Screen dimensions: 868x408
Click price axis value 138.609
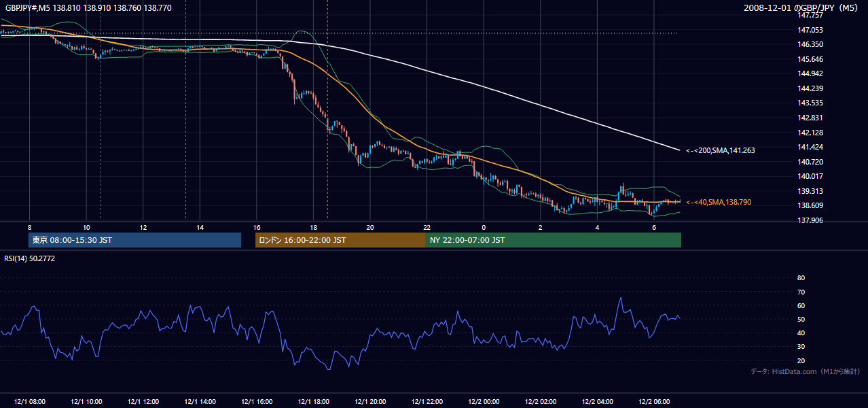(810, 205)
